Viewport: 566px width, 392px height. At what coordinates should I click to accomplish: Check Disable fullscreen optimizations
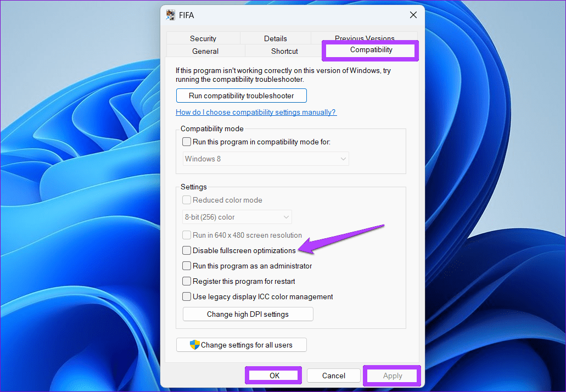click(186, 250)
